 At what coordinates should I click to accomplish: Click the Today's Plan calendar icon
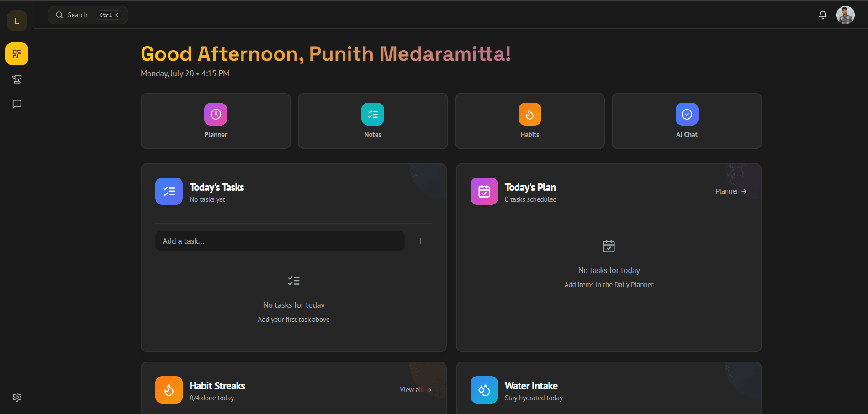(x=484, y=191)
